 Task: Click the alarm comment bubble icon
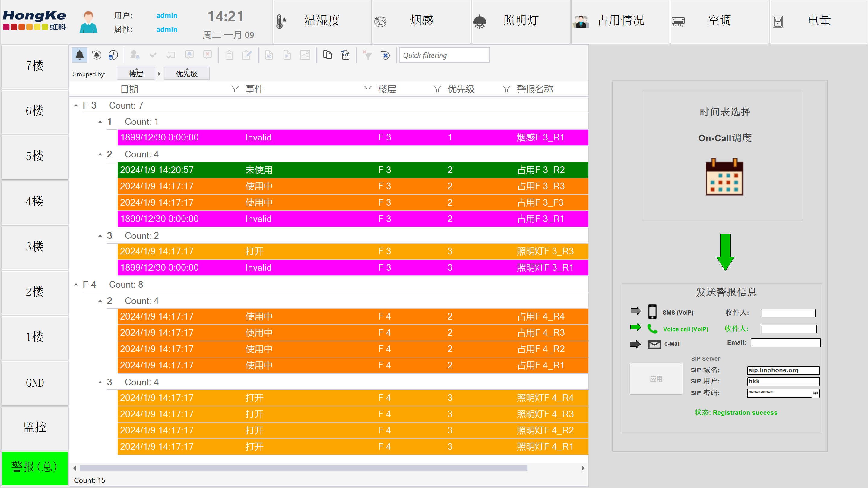(189, 55)
